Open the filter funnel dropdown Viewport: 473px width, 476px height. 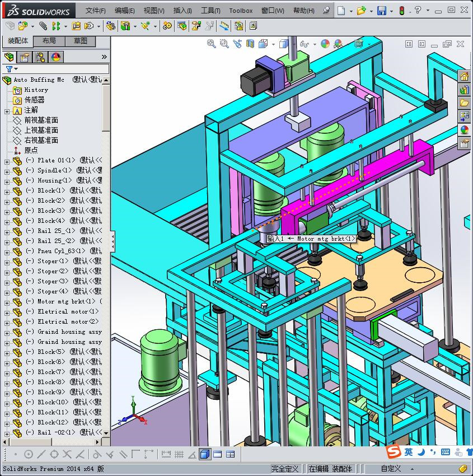click(12, 69)
